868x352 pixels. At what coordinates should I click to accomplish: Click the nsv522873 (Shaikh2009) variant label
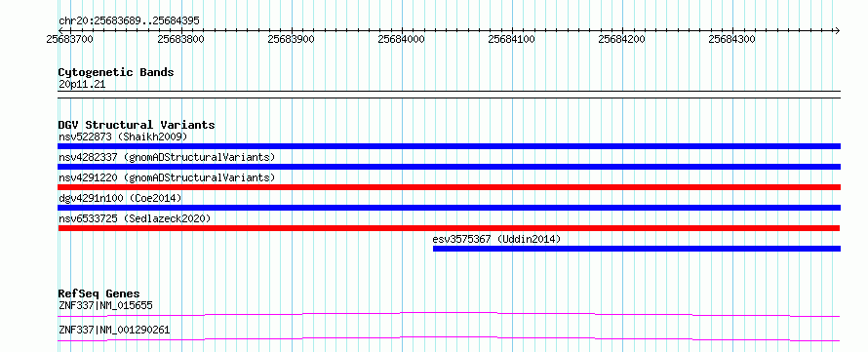coord(123,137)
